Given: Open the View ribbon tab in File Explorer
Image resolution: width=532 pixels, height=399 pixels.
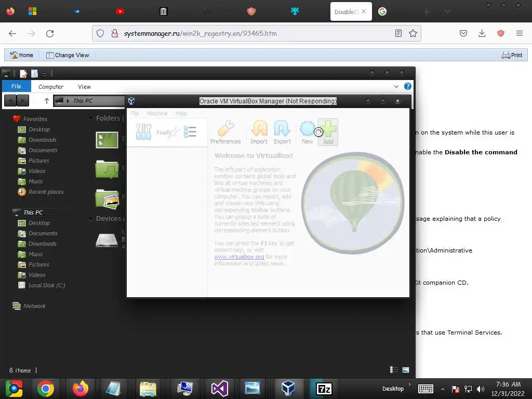Looking at the screenshot, I should (x=84, y=87).
